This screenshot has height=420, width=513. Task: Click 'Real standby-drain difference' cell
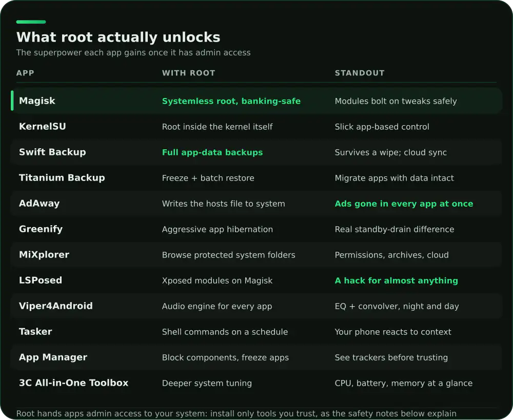tap(394, 229)
